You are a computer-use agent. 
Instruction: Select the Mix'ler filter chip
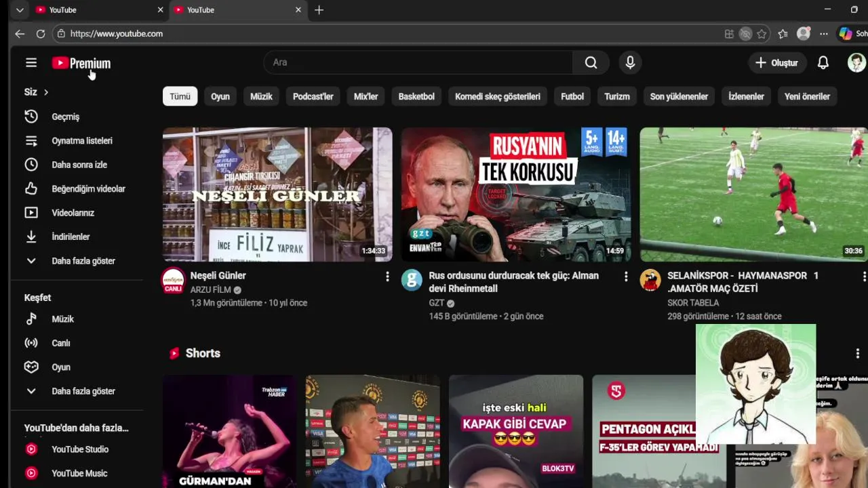[366, 96]
